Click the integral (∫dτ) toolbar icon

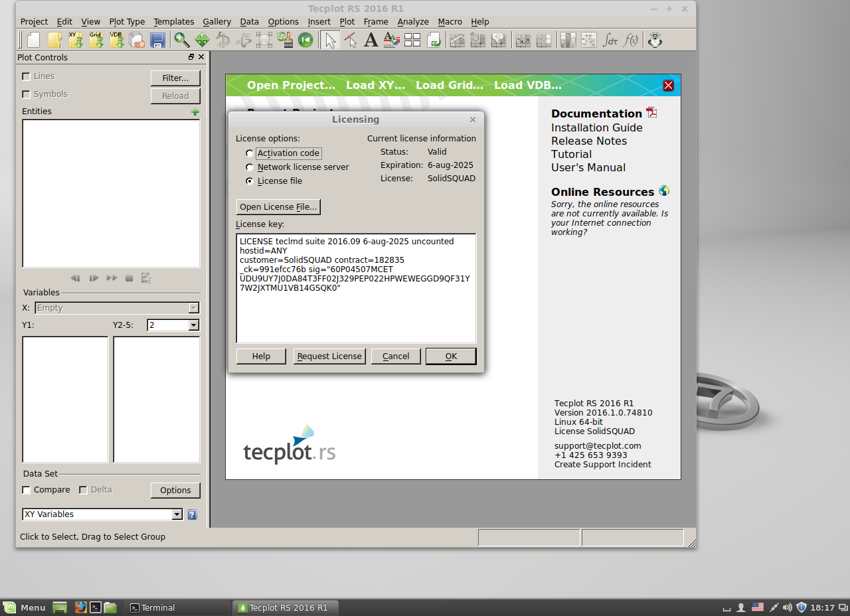tap(610, 40)
